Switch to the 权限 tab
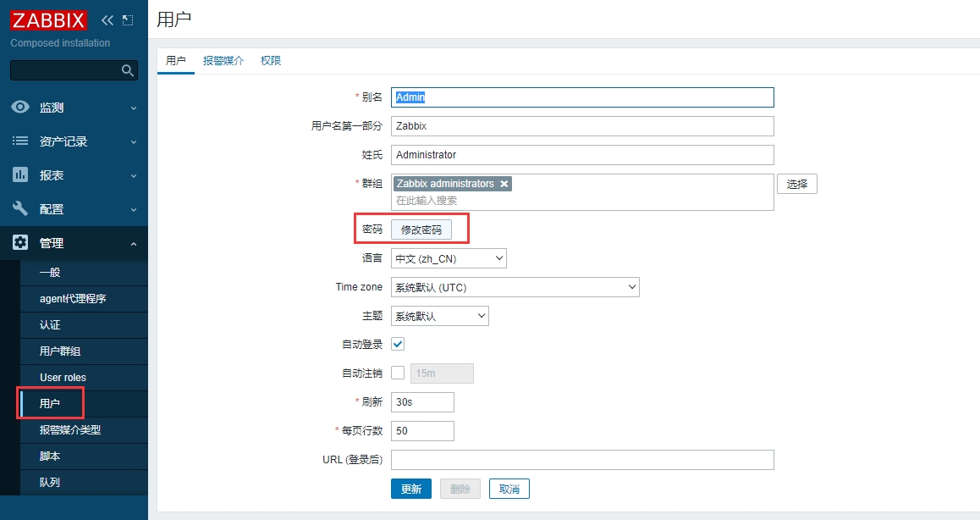Viewport: 980px width, 520px height. click(271, 61)
